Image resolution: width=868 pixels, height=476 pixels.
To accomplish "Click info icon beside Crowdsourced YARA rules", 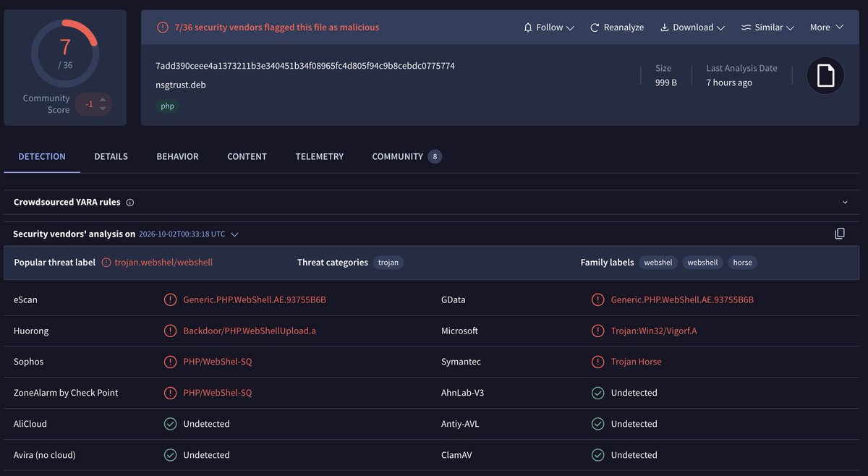I will (x=130, y=203).
